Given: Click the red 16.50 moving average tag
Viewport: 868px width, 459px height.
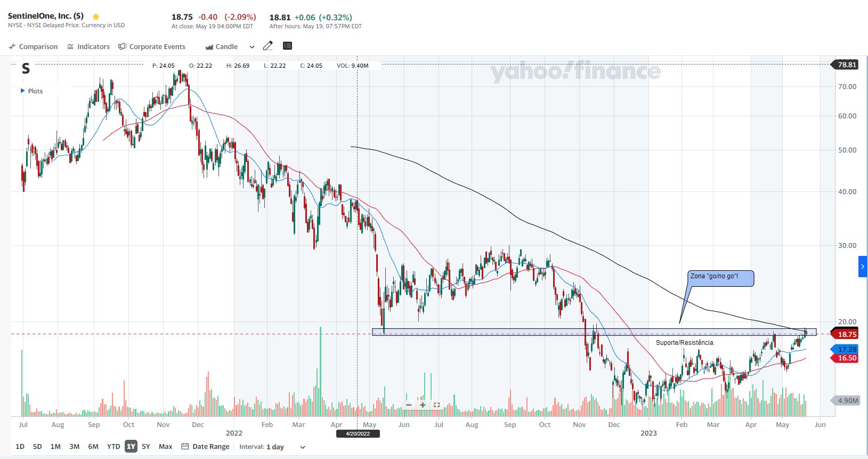Looking at the screenshot, I should click(846, 358).
